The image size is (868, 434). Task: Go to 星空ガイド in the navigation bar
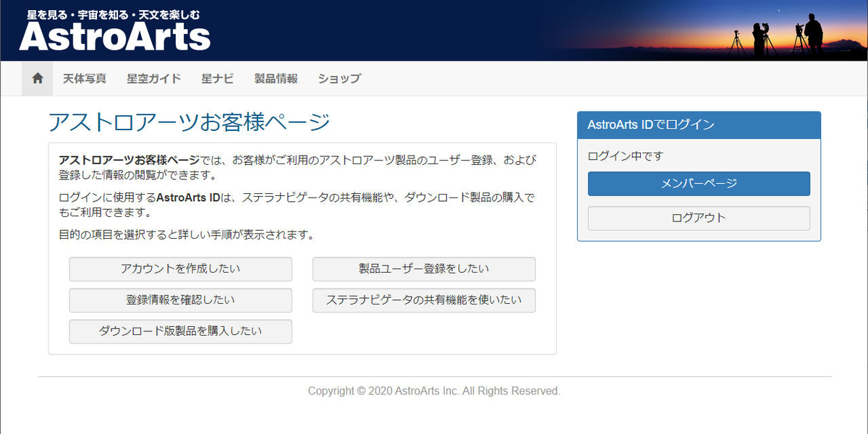[x=153, y=78]
